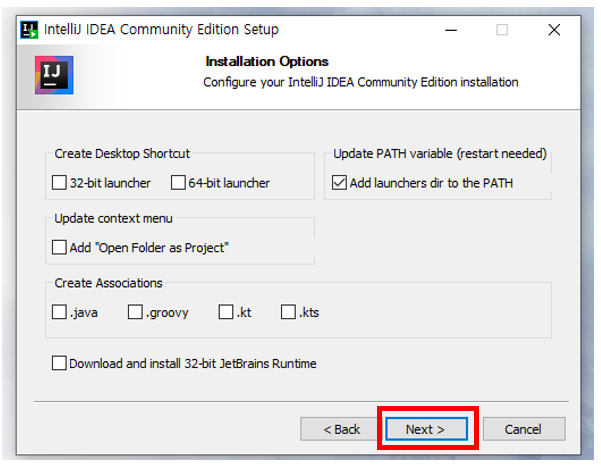Click the "Update context menu" group label

pyautogui.click(x=113, y=218)
